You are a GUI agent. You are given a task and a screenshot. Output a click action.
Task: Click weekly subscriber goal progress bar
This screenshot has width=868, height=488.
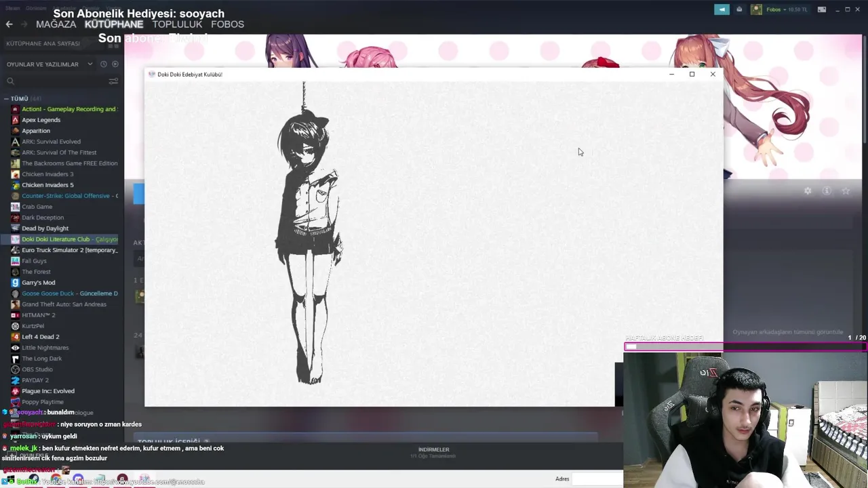point(745,347)
